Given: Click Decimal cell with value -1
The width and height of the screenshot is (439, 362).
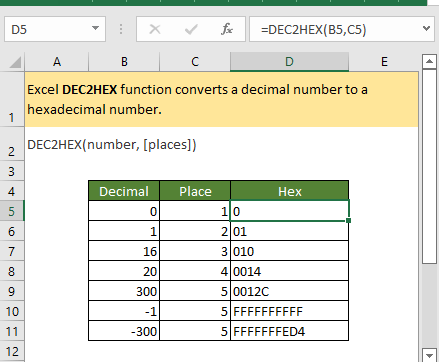Looking at the screenshot, I should pos(124,311).
